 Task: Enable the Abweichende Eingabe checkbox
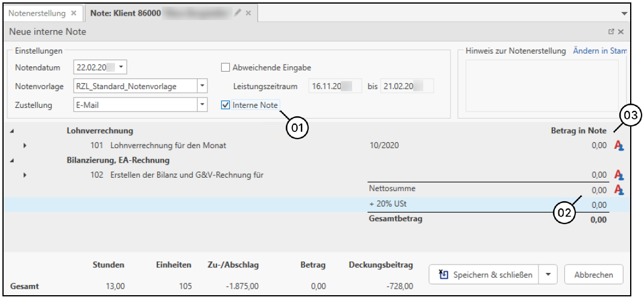click(226, 68)
